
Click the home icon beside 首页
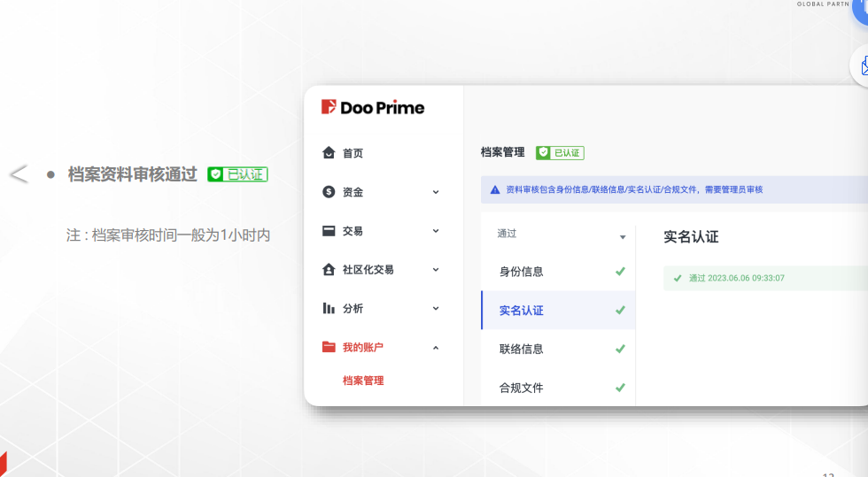[329, 153]
